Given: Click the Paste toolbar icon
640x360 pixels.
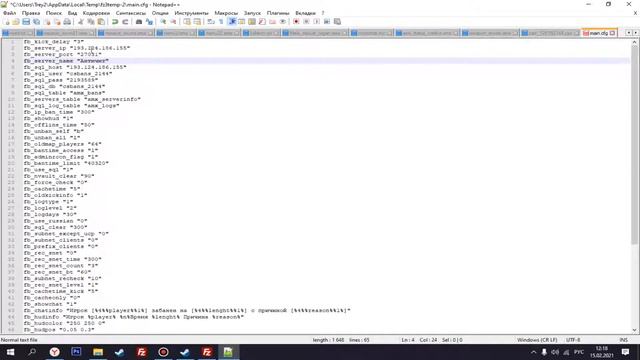Looking at the screenshot, I should pos(101,22).
